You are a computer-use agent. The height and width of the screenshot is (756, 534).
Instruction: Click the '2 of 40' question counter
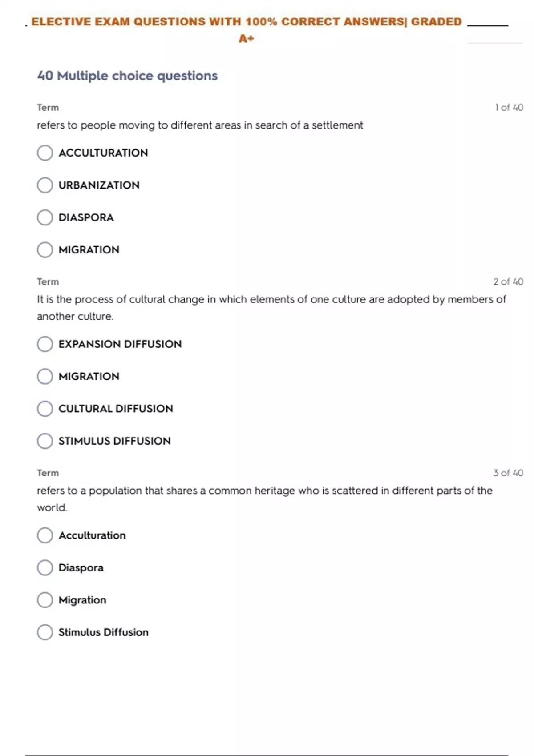(508, 282)
